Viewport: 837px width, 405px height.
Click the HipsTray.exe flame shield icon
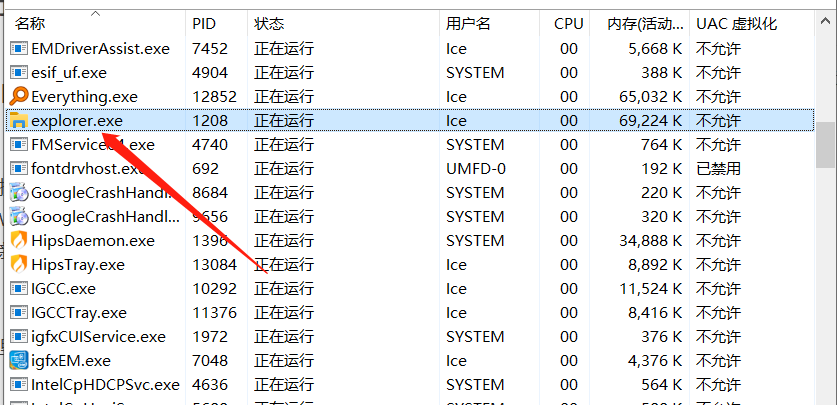pyautogui.click(x=19, y=265)
